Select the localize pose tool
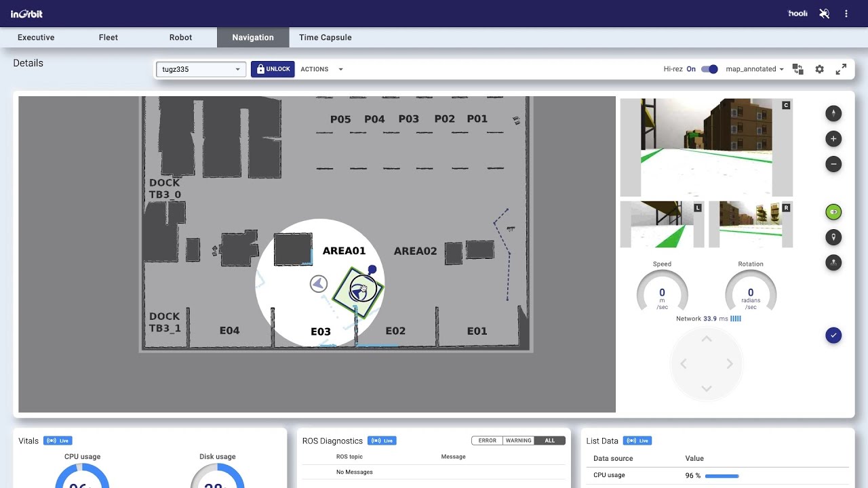The image size is (868, 488). (833, 262)
